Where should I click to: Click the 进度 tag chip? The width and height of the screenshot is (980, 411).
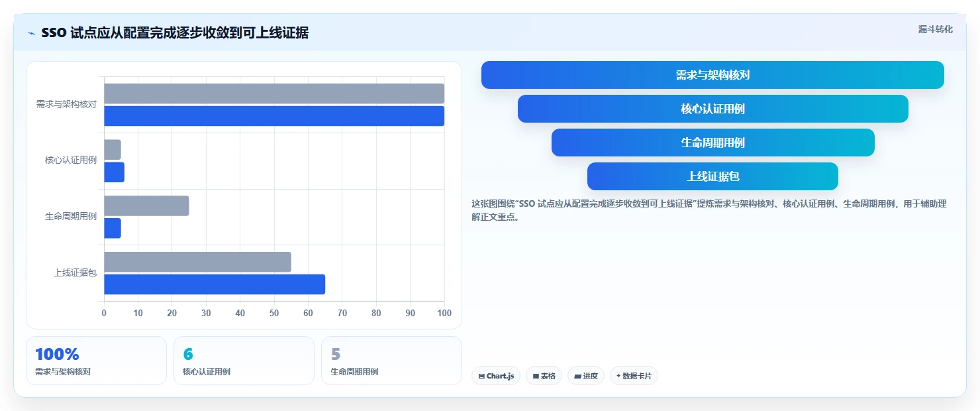[x=586, y=376]
